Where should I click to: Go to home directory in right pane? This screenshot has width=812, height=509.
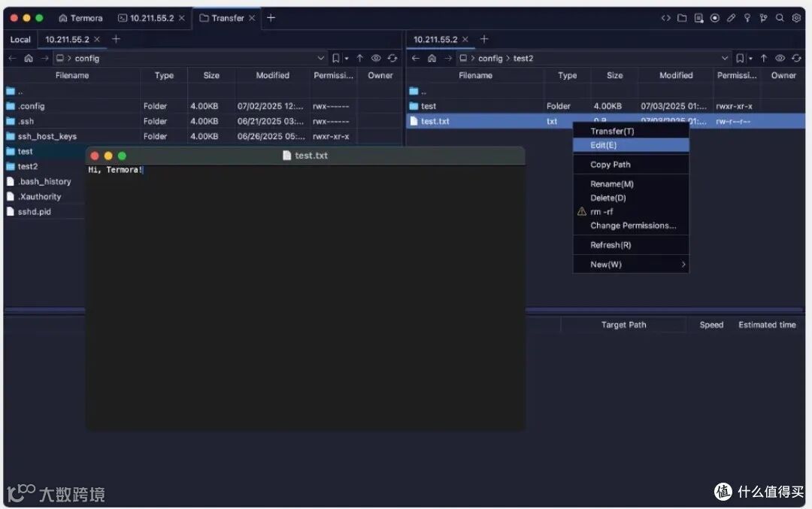click(432, 59)
